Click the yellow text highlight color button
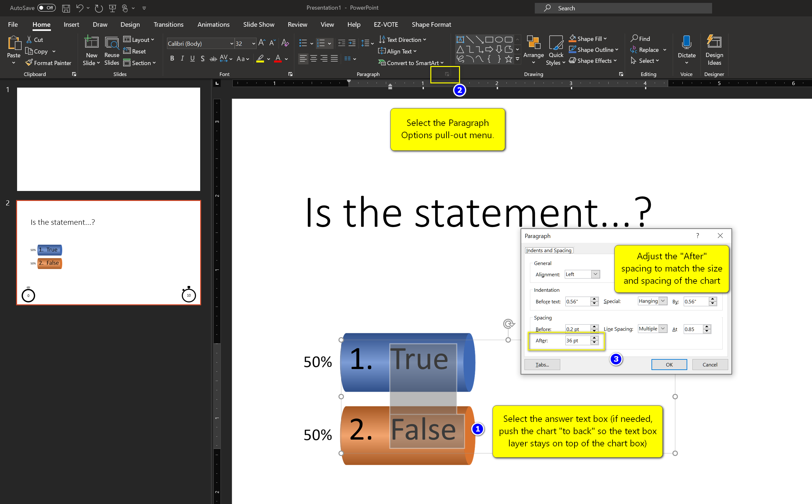 (260, 59)
